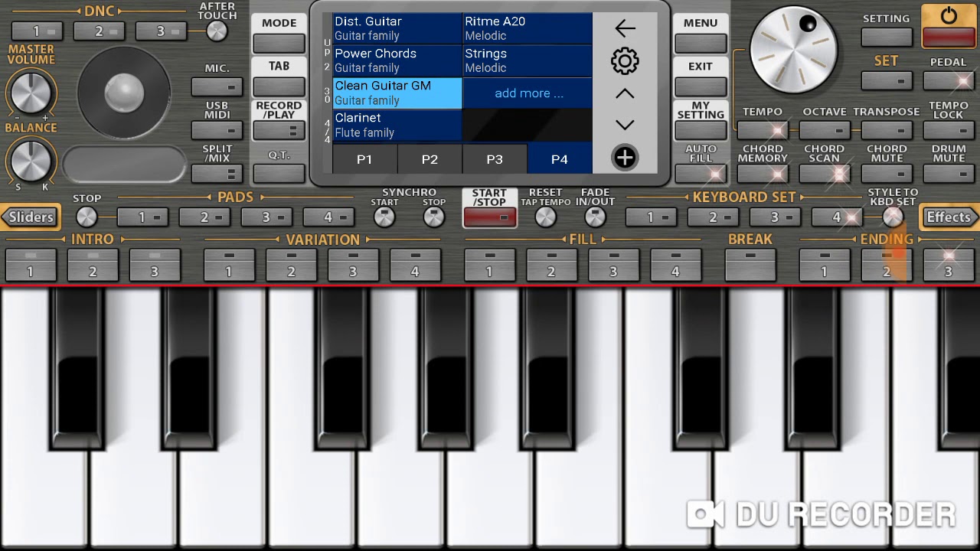
Task: Open the gear settings icon in display
Action: [625, 61]
